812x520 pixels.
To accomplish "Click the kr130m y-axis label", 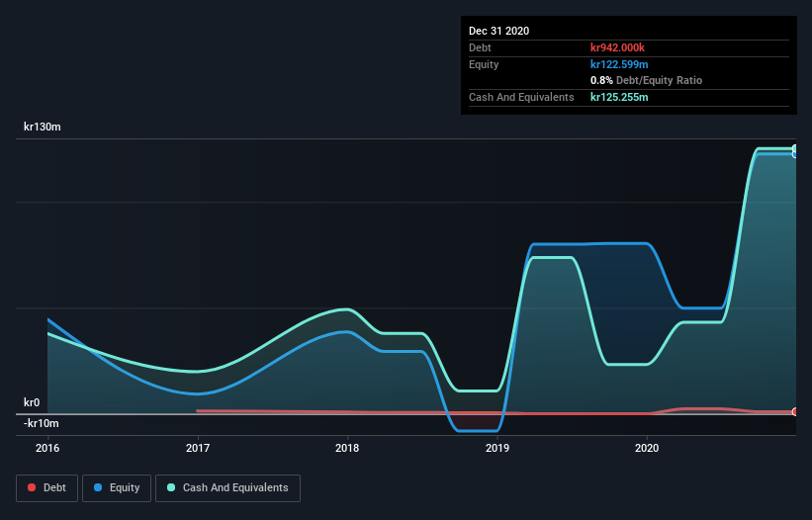I will click(43, 127).
